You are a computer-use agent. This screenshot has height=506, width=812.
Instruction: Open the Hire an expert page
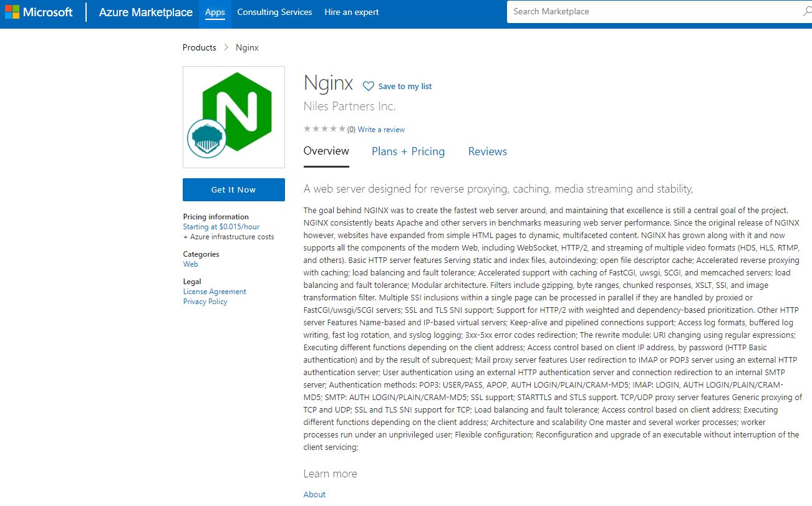click(351, 12)
